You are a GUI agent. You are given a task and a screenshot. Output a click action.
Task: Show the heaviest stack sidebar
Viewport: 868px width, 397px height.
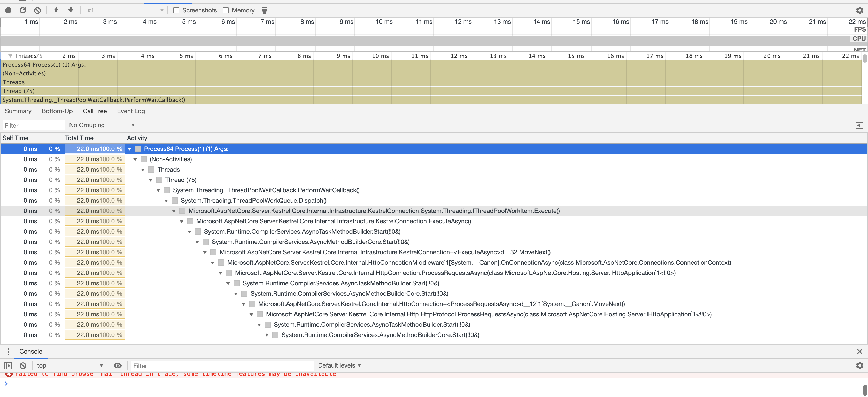tap(859, 125)
